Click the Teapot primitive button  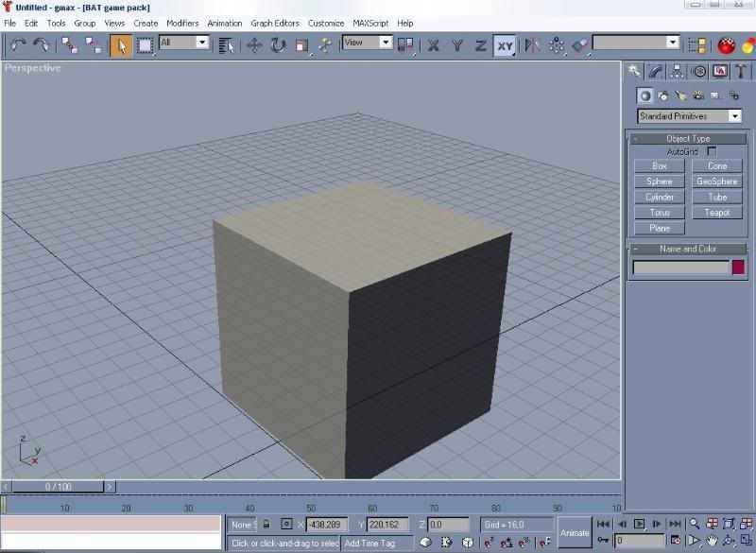tap(717, 213)
